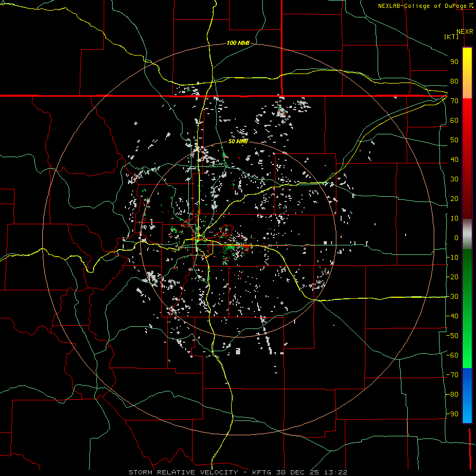Screen dimensions: 476x476
Task: Click the positive 20 scale label
Action: [454, 198]
